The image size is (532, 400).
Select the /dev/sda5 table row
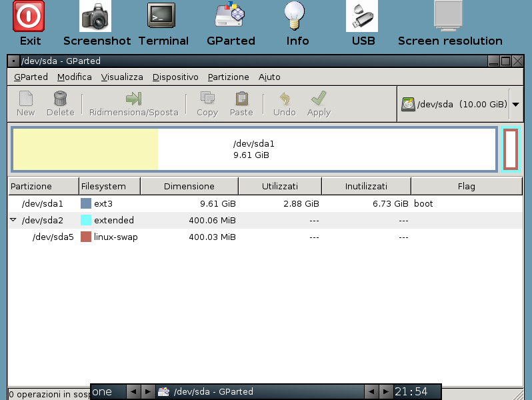[x=265, y=237]
